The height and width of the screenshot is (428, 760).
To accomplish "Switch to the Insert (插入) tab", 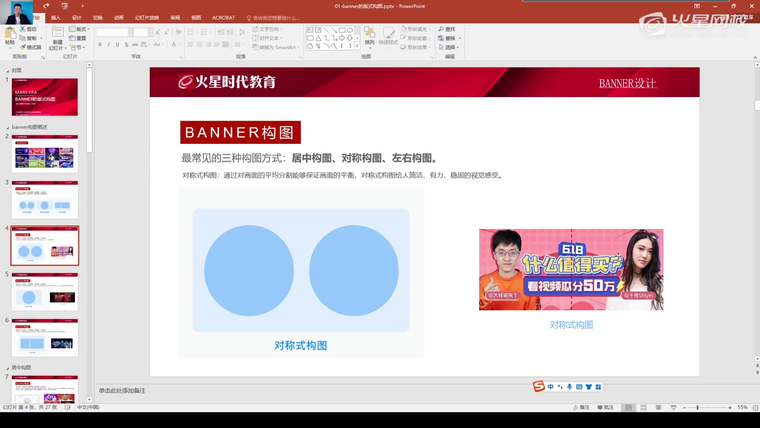I will coord(55,17).
